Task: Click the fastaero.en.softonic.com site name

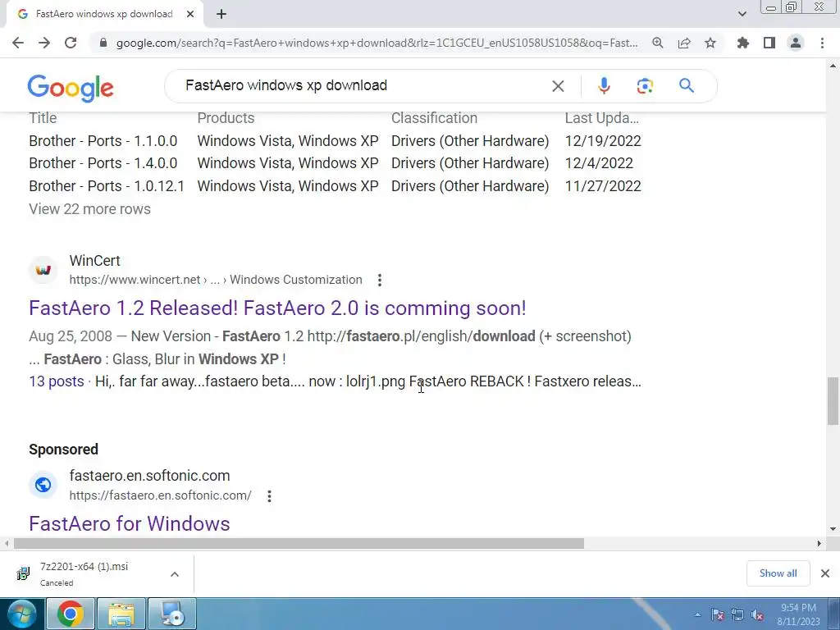Action: click(149, 476)
